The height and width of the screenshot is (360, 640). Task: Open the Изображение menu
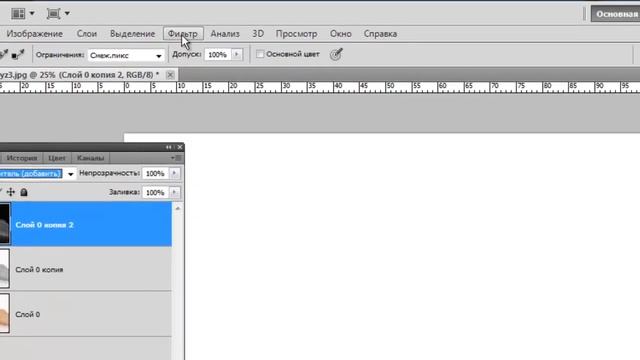[x=35, y=34]
